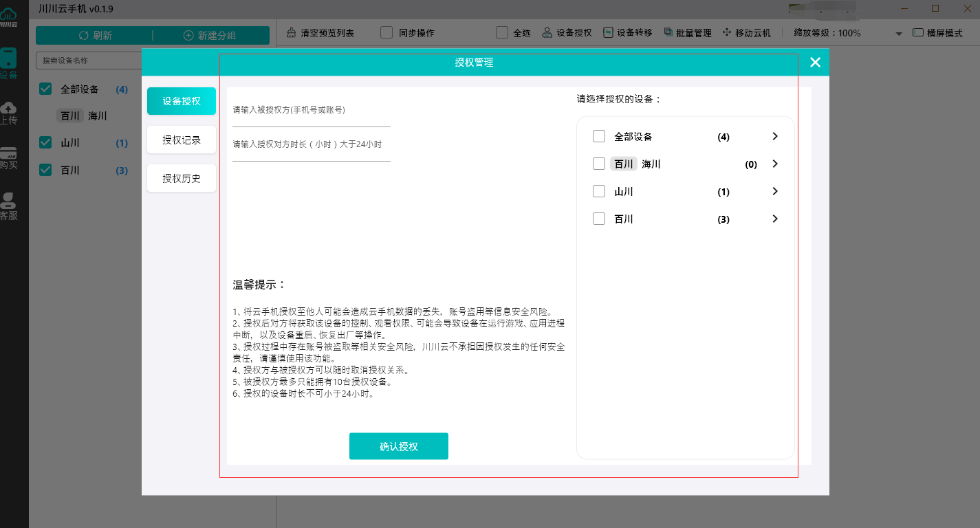Switch to the 授权记录 tab
980x528 pixels.
181,140
